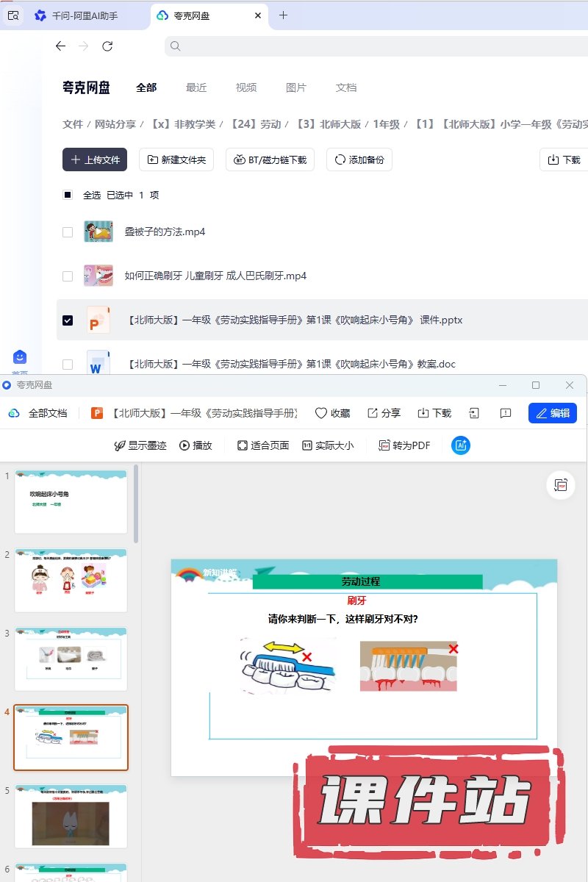Click the move-to-folder icon beside 下载

tap(474, 413)
